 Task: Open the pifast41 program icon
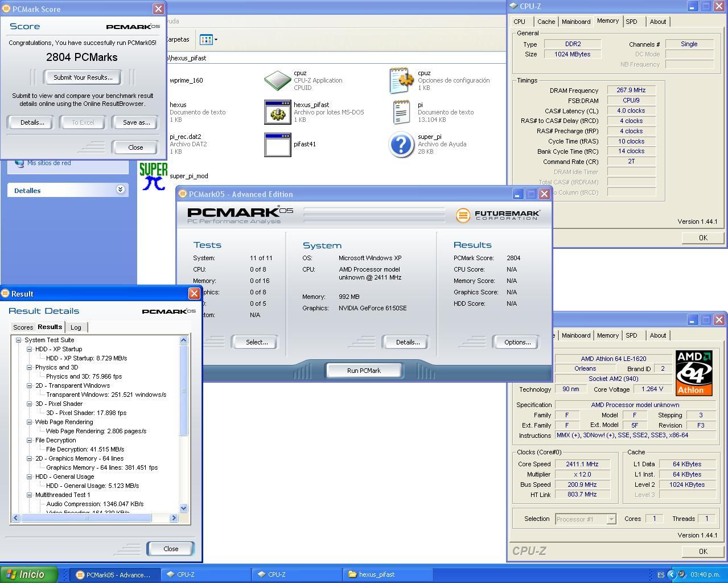click(x=277, y=145)
